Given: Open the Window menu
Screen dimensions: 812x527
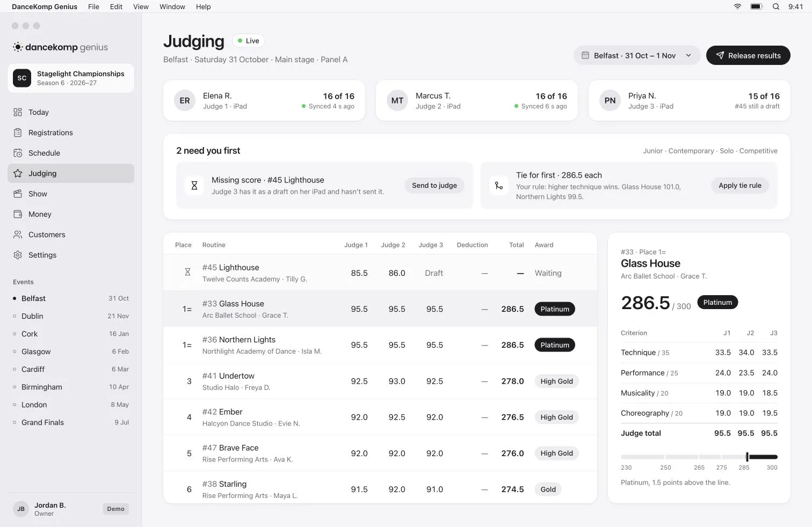Looking at the screenshot, I should click(x=172, y=6).
